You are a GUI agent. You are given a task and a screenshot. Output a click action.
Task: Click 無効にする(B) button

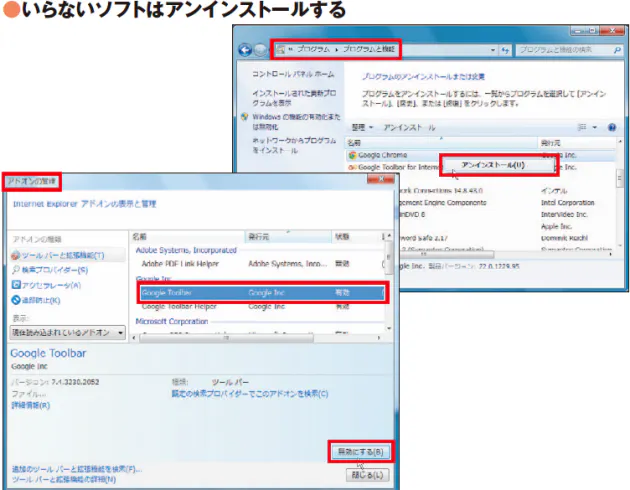click(360, 452)
